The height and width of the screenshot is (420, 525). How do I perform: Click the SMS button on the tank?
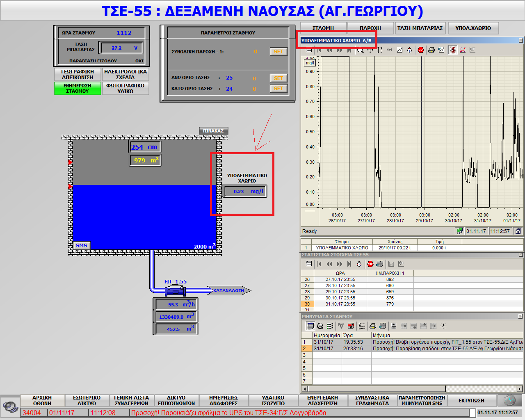click(81, 246)
